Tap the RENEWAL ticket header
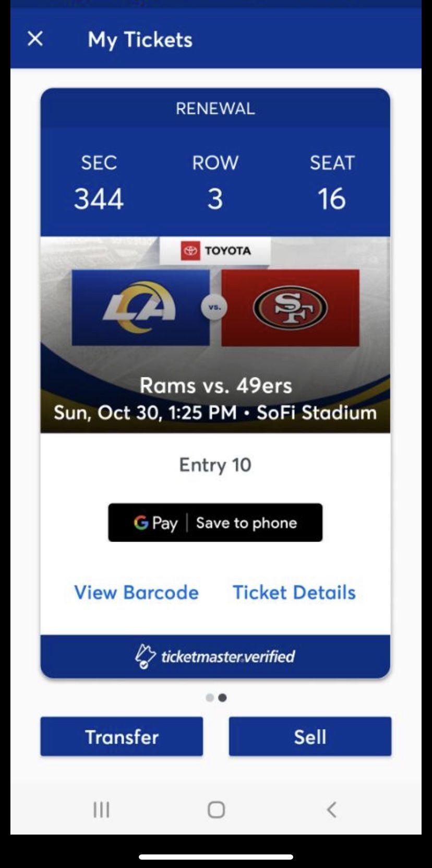This screenshot has height=868, width=432. point(215,109)
